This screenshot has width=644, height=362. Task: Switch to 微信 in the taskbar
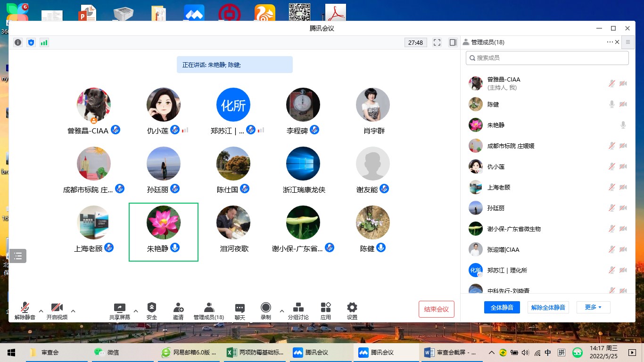(x=113, y=352)
